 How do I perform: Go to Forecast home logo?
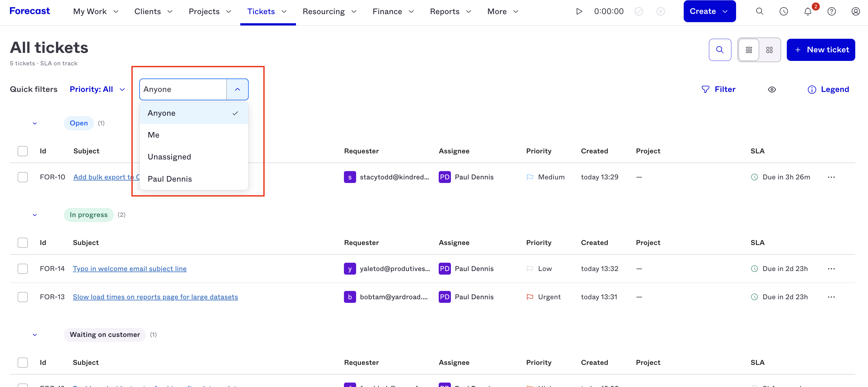click(x=30, y=11)
